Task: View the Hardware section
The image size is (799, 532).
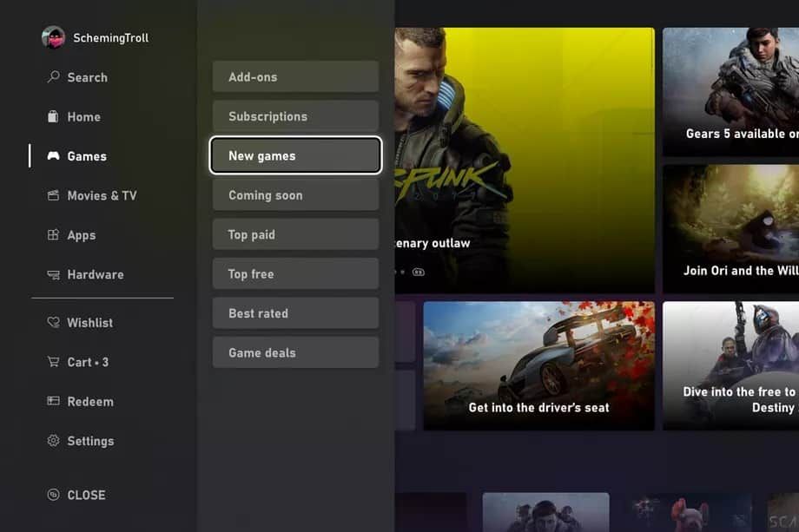Action: (x=96, y=274)
